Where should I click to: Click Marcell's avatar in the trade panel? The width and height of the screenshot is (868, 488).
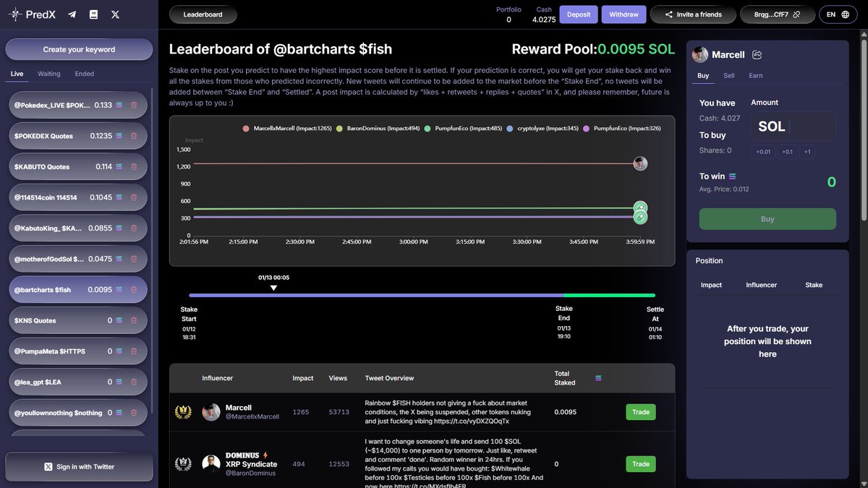699,55
